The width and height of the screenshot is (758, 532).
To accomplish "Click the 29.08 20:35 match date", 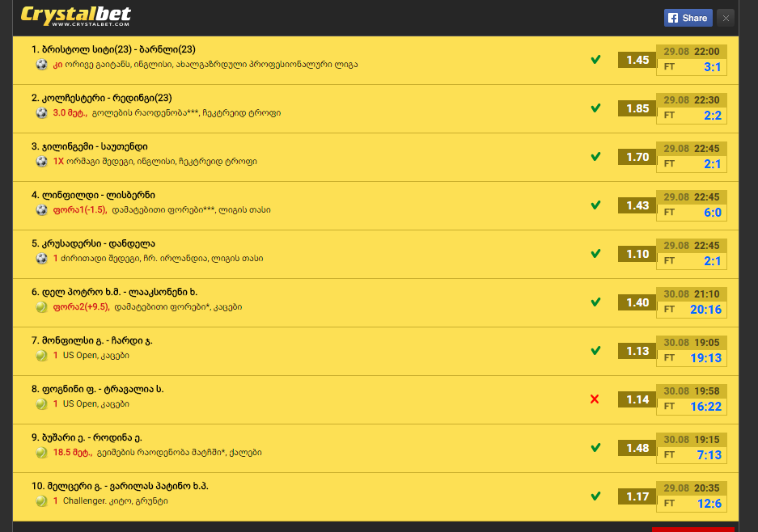I will 692,488.
